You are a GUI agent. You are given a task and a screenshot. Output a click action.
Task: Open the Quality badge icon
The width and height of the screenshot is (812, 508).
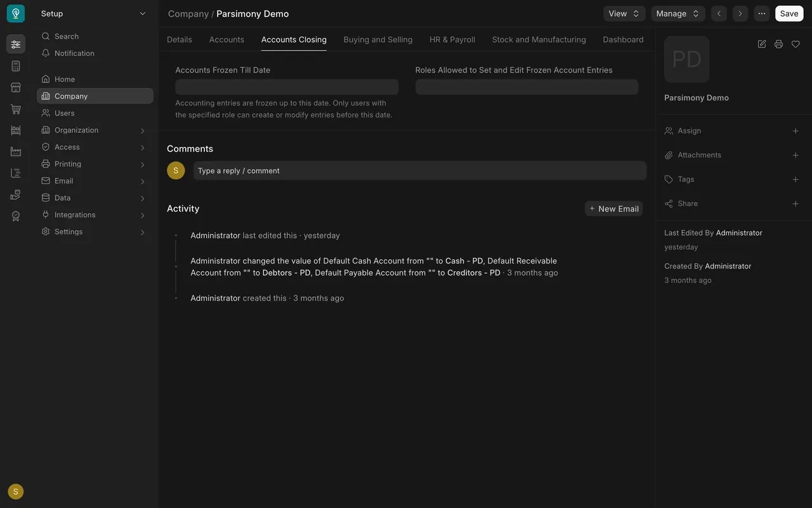click(16, 216)
